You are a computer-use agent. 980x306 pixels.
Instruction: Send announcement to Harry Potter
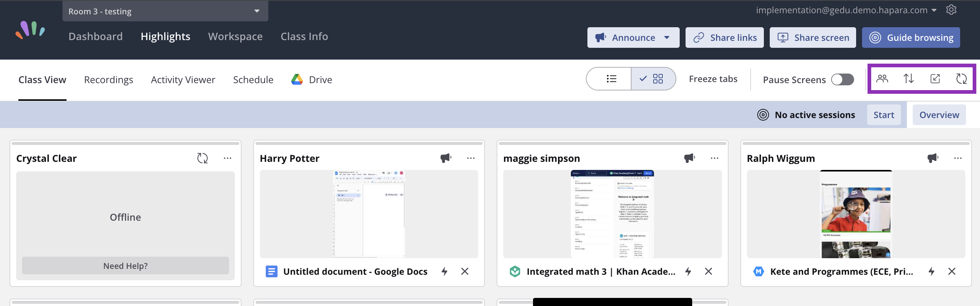pos(446,158)
